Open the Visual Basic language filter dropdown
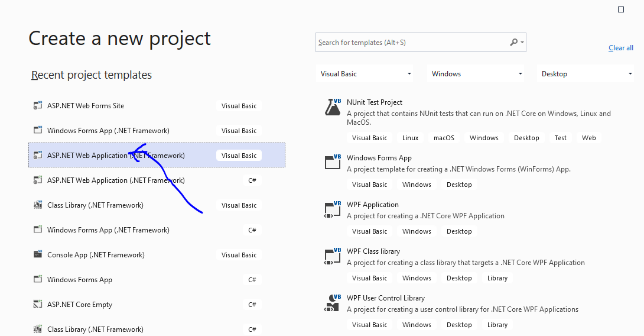The height and width of the screenshot is (336, 644). (x=365, y=73)
